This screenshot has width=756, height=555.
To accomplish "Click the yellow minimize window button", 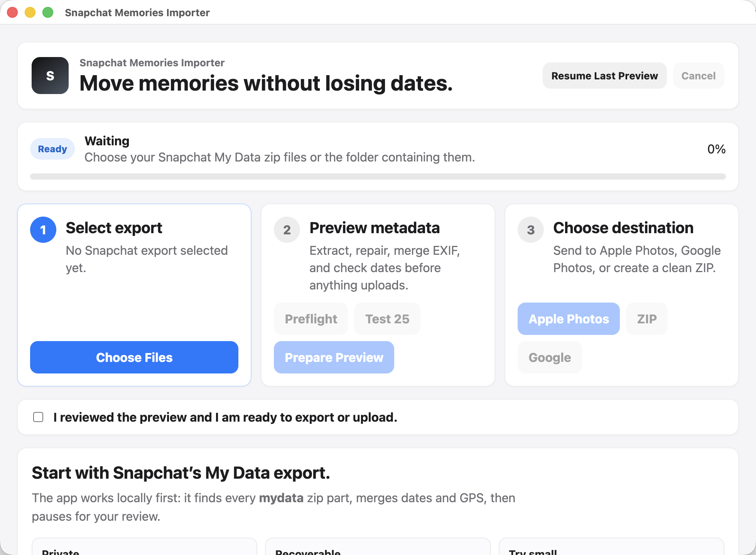I will pyautogui.click(x=30, y=12).
